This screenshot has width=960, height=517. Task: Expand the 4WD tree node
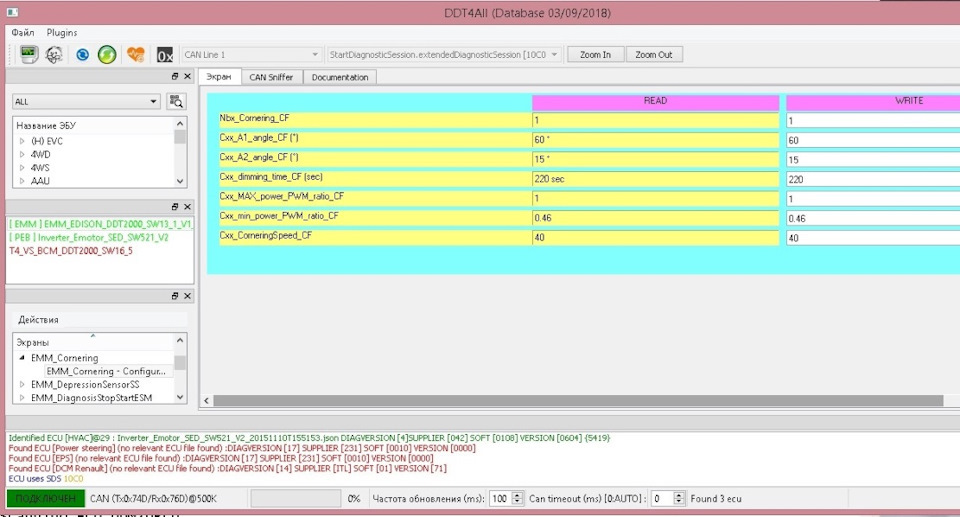click(22, 154)
